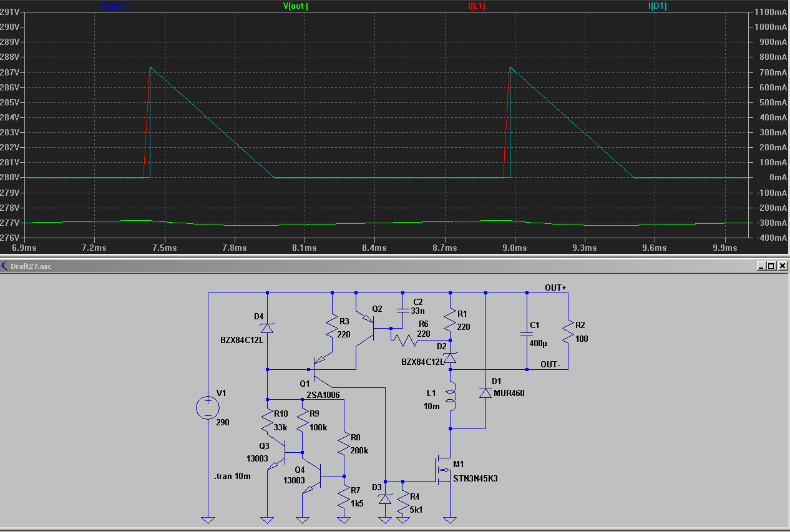Select the V(out+) trace label

115,6
